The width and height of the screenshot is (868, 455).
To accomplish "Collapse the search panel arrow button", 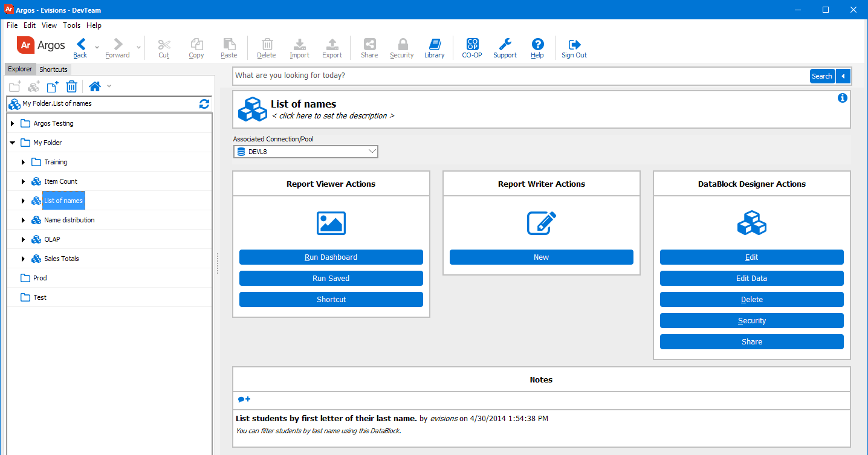I will coord(844,76).
